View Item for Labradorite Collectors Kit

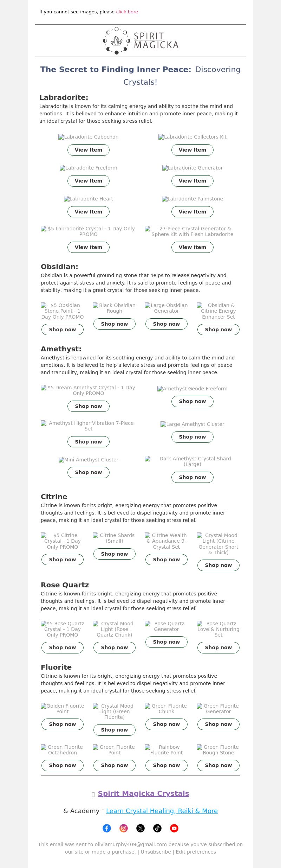coord(192,150)
